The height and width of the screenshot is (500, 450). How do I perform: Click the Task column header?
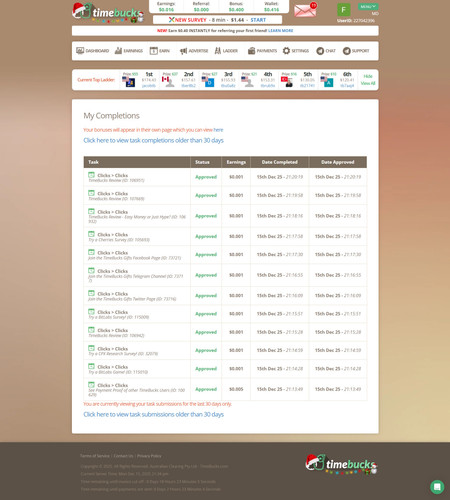137,162
